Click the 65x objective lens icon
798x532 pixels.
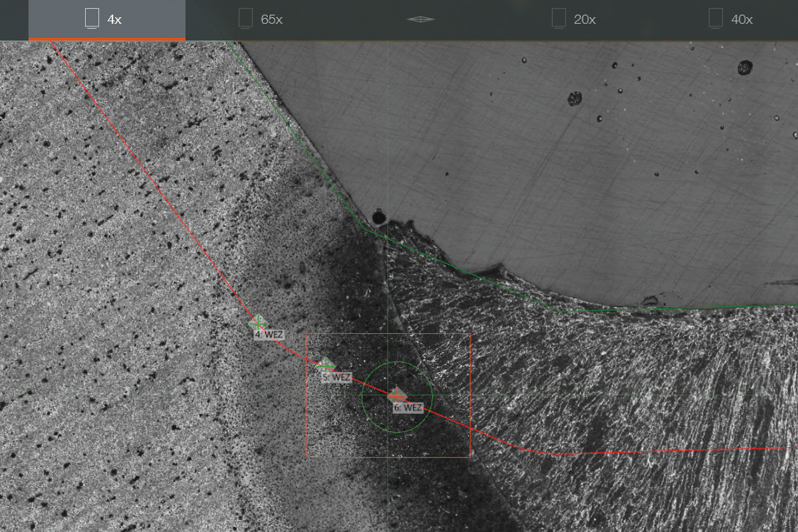point(245,19)
